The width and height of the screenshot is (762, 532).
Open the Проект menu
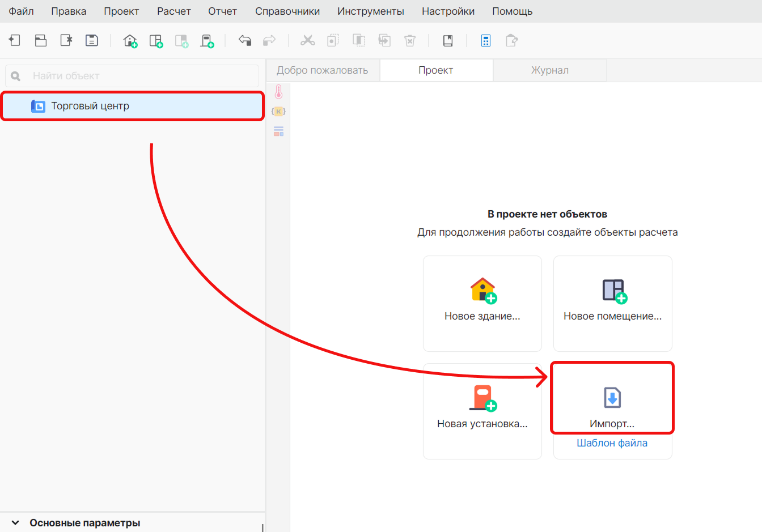pyautogui.click(x=121, y=11)
